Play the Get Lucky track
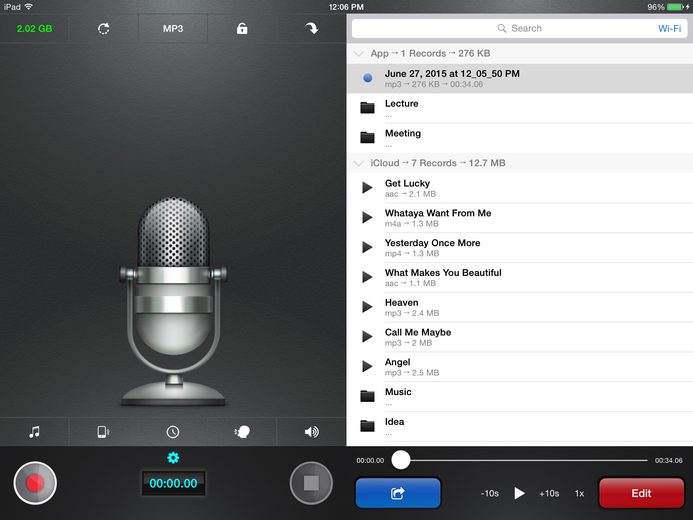The height and width of the screenshot is (520, 693). (x=367, y=188)
